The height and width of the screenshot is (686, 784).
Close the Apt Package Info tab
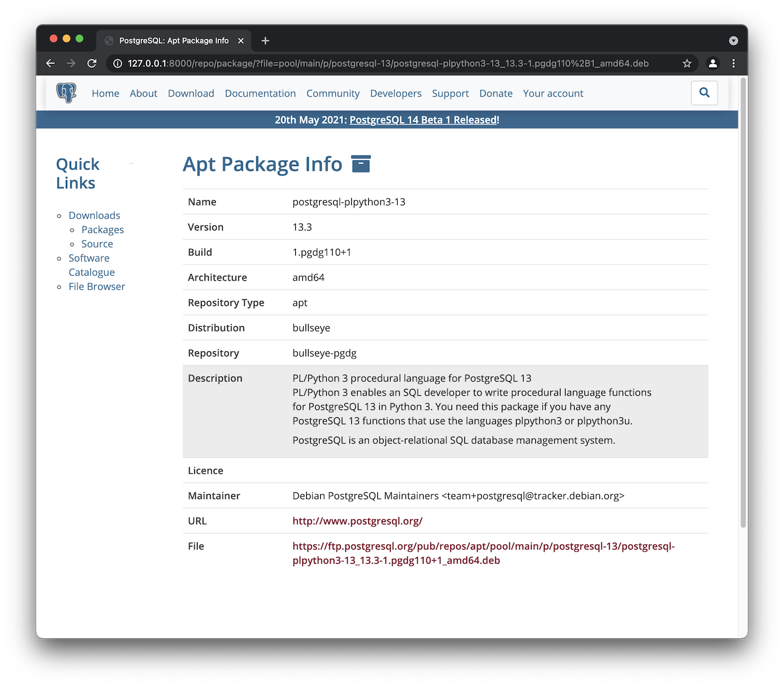pos(241,41)
